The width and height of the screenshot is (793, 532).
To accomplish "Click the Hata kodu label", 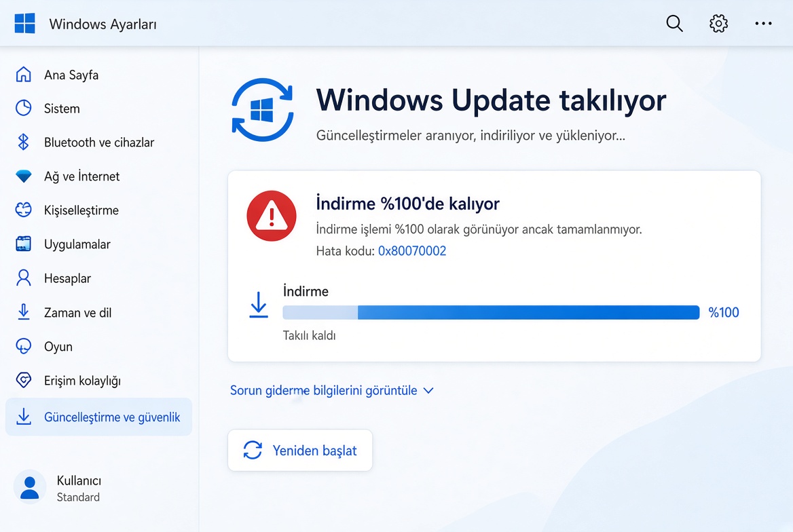I will click(346, 251).
